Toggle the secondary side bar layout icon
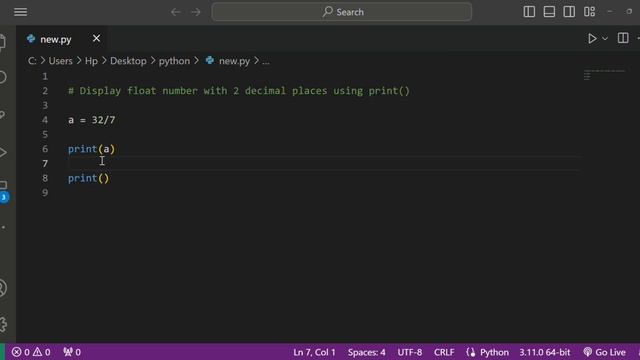 tap(569, 12)
